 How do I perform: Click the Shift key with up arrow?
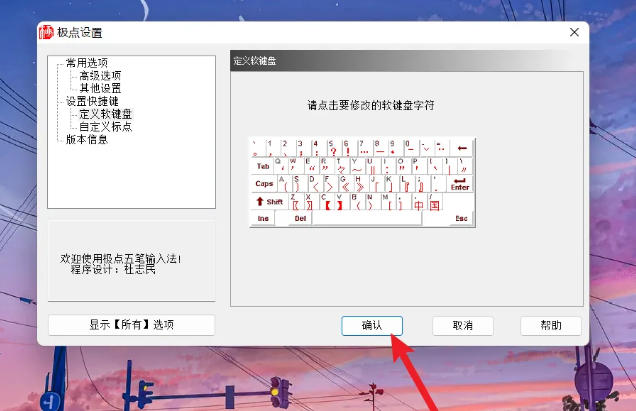(270, 201)
